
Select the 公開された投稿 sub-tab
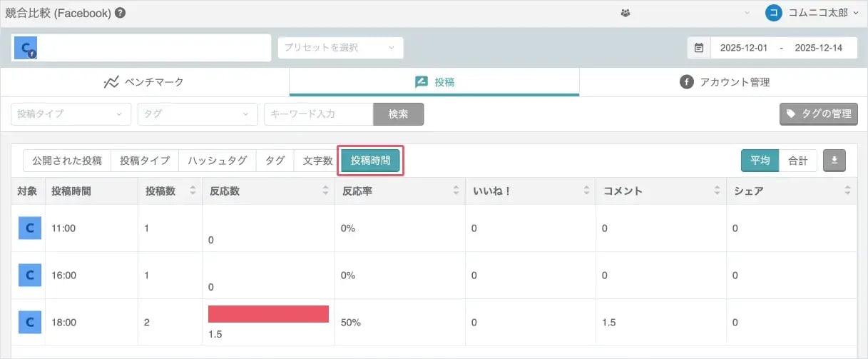[67, 161]
